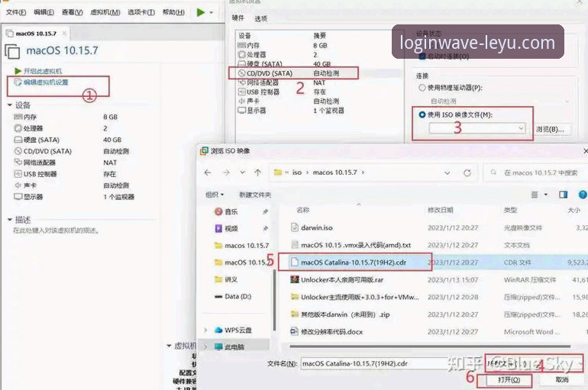Click 内存 memory icon in VM summary

pyautogui.click(x=18, y=117)
